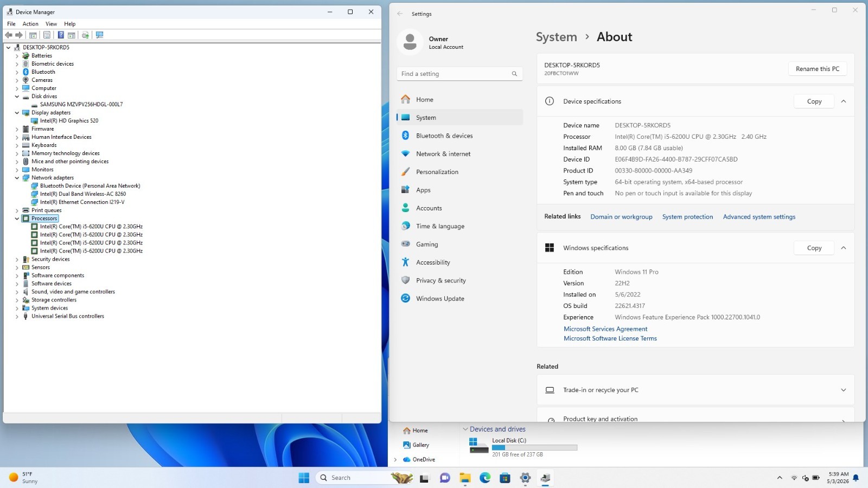The height and width of the screenshot is (488, 868).
Task: Toggle the show/hide console tree toolbar icon
Action: (x=33, y=35)
